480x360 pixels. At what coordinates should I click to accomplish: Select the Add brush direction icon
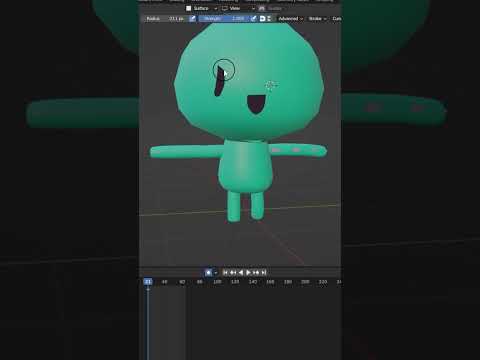pos(262,19)
